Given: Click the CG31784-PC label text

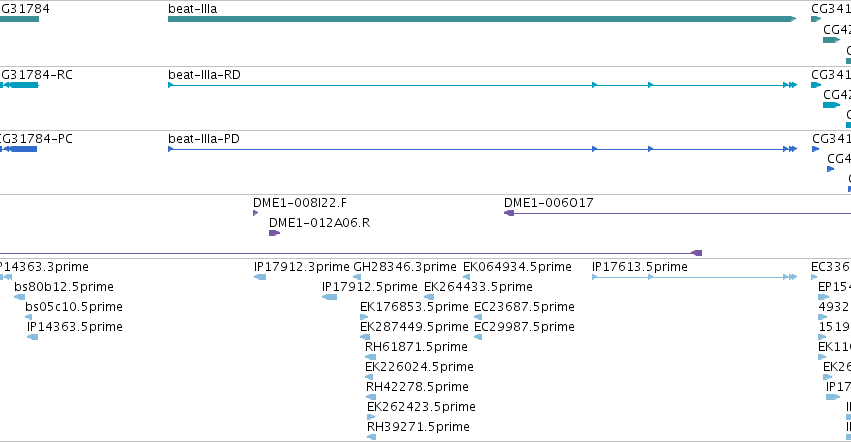Looking at the screenshot, I should pyautogui.click(x=36, y=139).
